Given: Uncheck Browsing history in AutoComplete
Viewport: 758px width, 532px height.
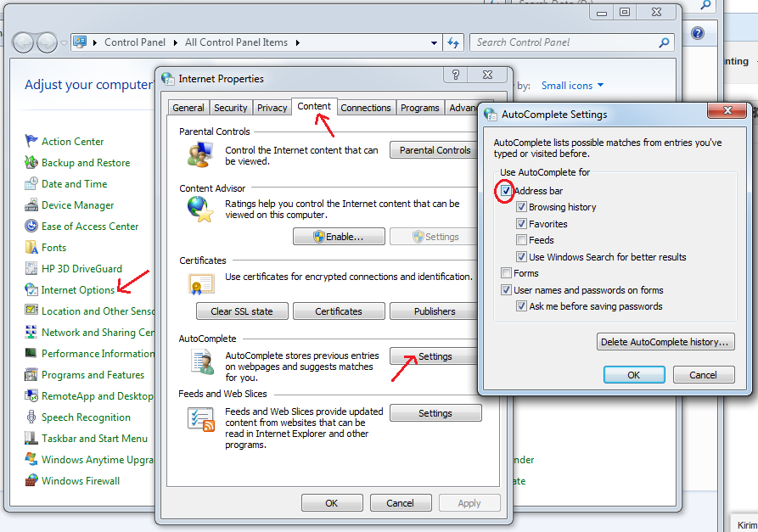Looking at the screenshot, I should pos(523,206).
